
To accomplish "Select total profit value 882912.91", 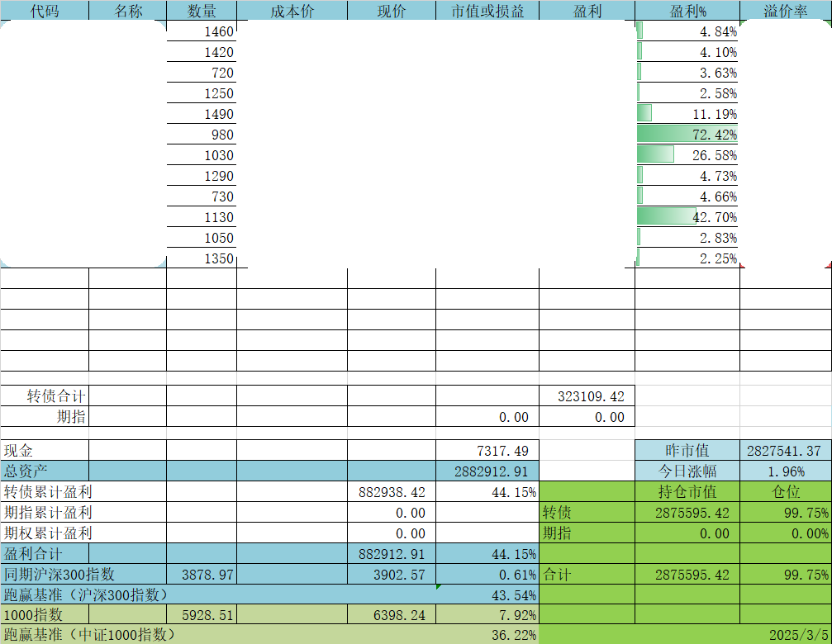I will (x=392, y=553).
